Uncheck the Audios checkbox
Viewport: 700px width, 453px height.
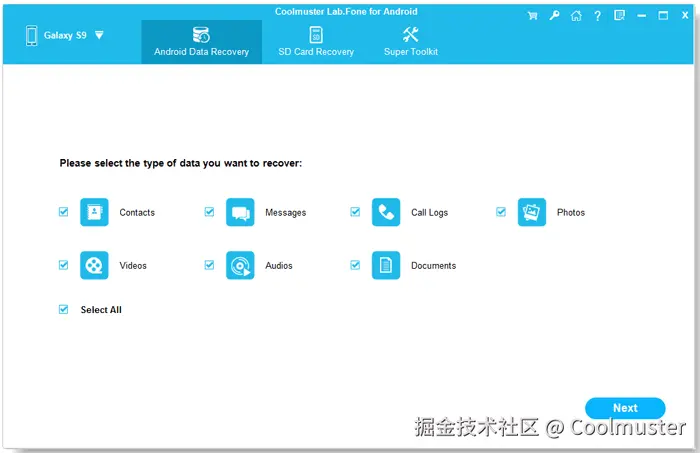(x=209, y=265)
